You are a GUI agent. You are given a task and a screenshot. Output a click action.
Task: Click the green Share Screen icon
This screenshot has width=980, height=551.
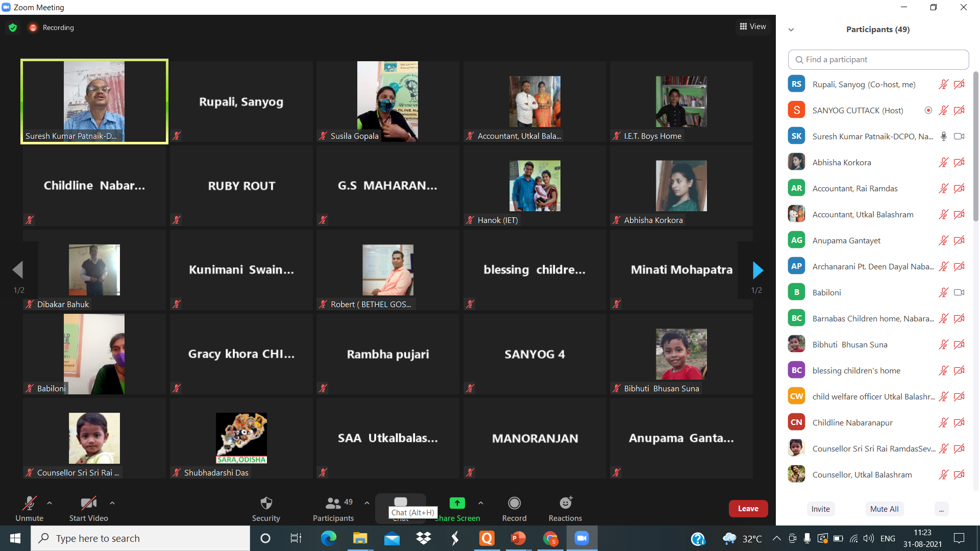click(457, 504)
